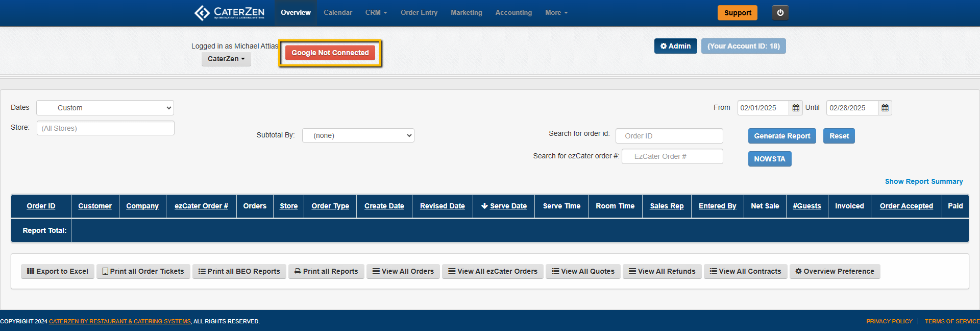Click Export to Excel
Viewport: 980px width, 331px height.
(x=58, y=271)
